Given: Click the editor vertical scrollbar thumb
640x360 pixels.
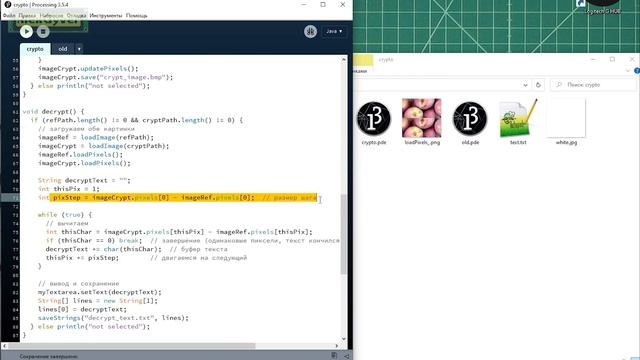Looking at the screenshot, I should [343, 234].
